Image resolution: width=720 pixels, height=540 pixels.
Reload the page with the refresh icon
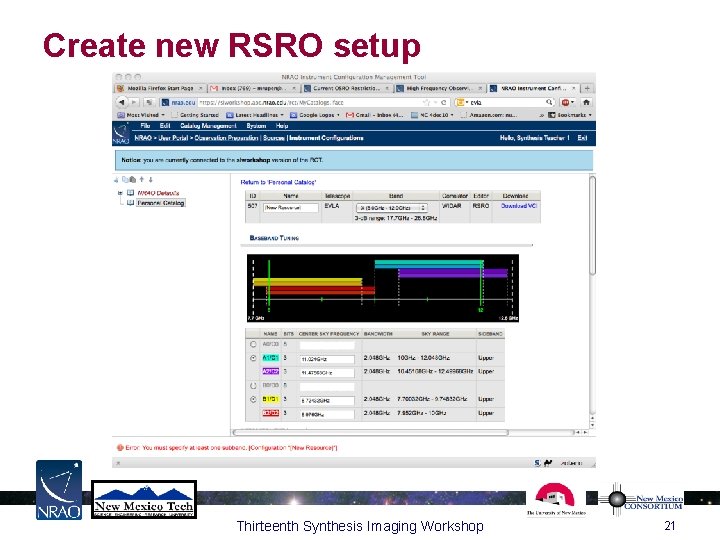coord(443,102)
